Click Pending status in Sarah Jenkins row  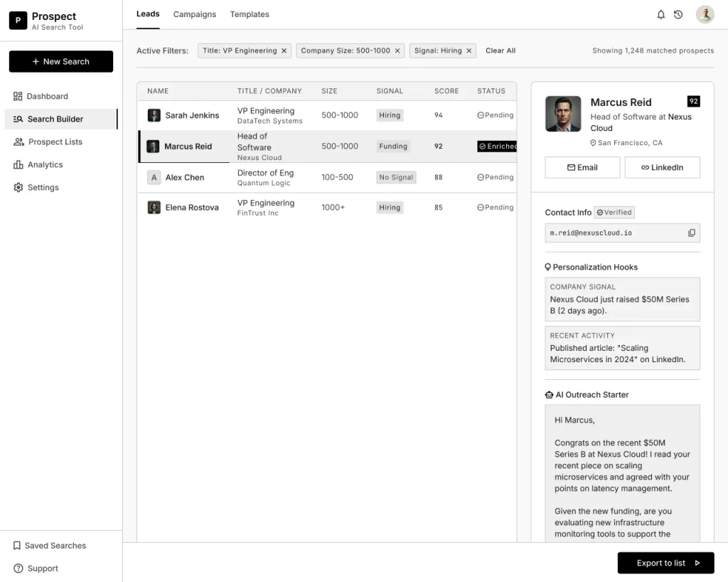(496, 115)
